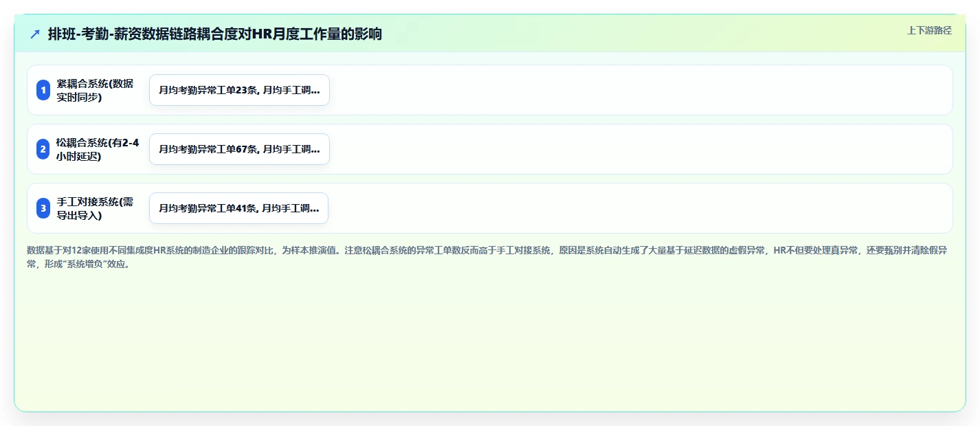Open the chip reading 月均考勤异常工单23条
The height and width of the screenshot is (426, 980).
pos(239,90)
